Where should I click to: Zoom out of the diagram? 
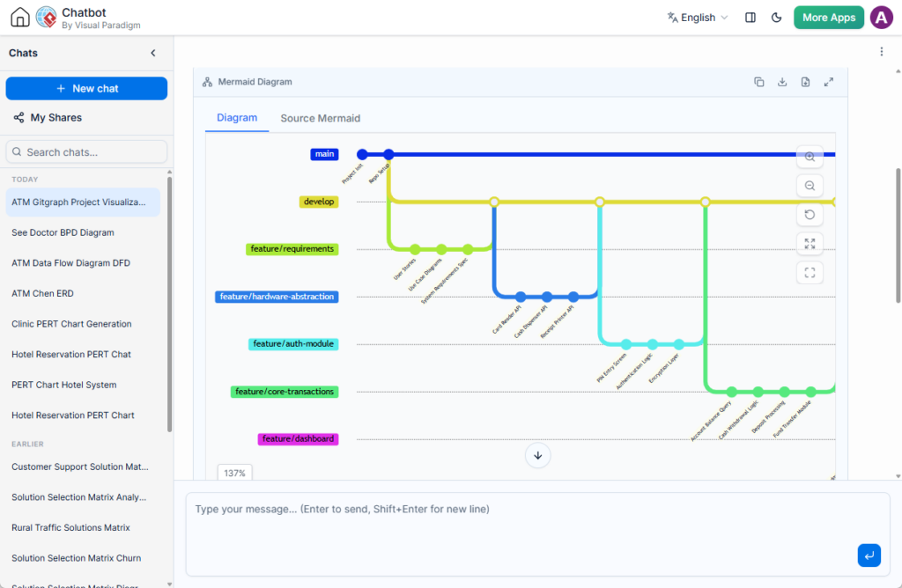[x=810, y=186]
